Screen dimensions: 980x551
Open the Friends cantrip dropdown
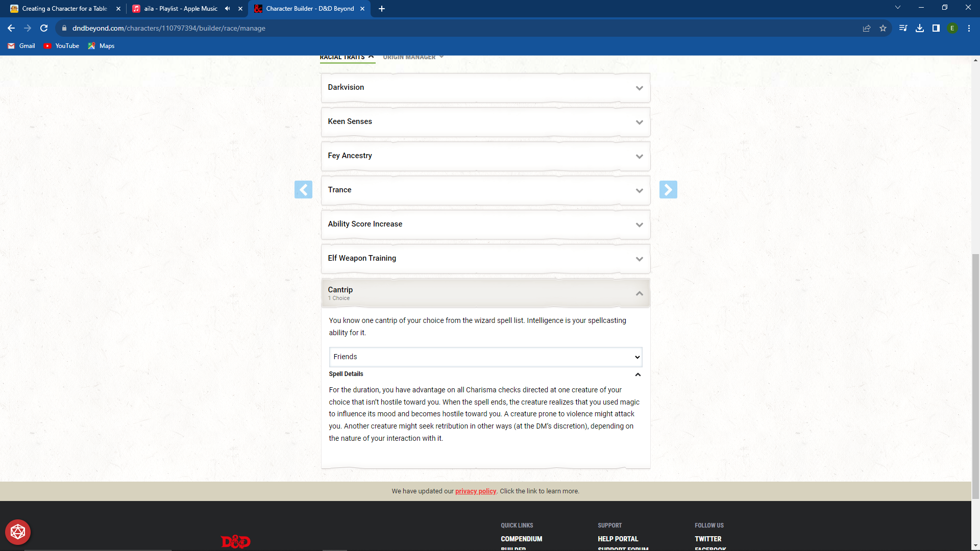(x=485, y=357)
